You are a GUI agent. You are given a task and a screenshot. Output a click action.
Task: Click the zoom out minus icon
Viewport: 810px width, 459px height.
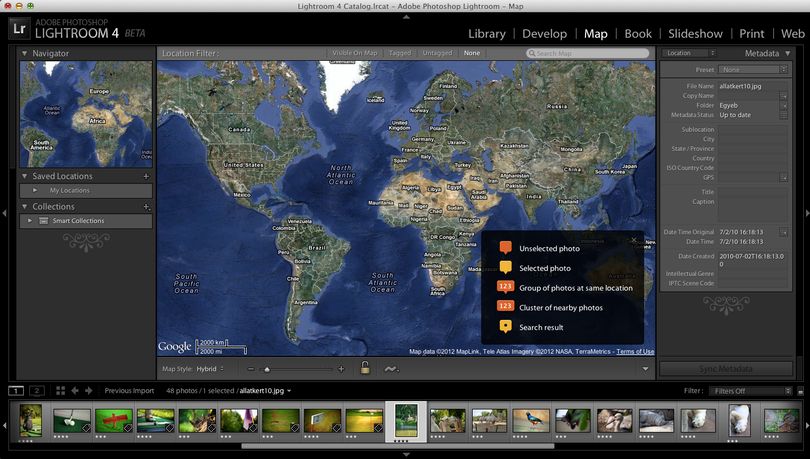tap(251, 369)
